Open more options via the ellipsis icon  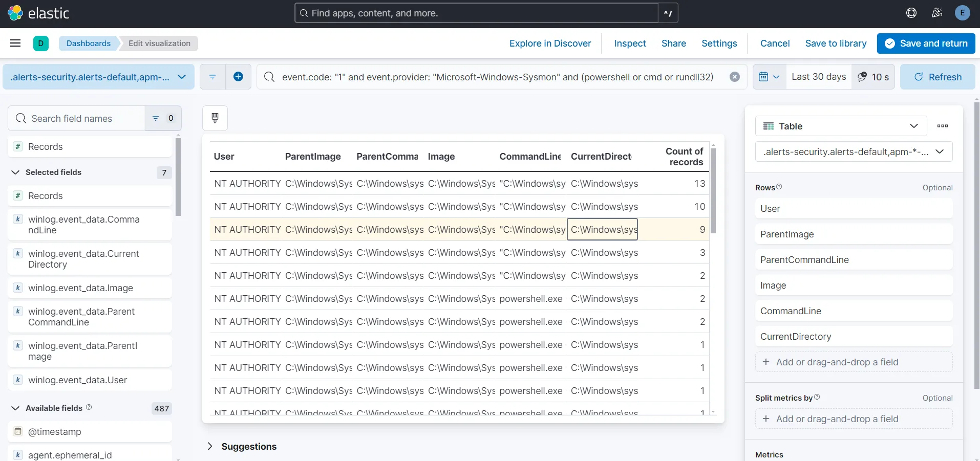pos(943,126)
